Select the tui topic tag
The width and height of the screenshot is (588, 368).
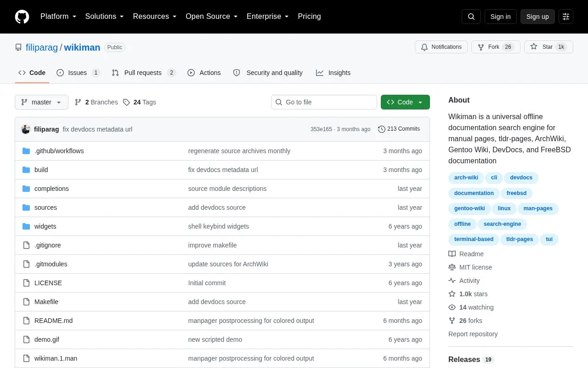pos(549,239)
